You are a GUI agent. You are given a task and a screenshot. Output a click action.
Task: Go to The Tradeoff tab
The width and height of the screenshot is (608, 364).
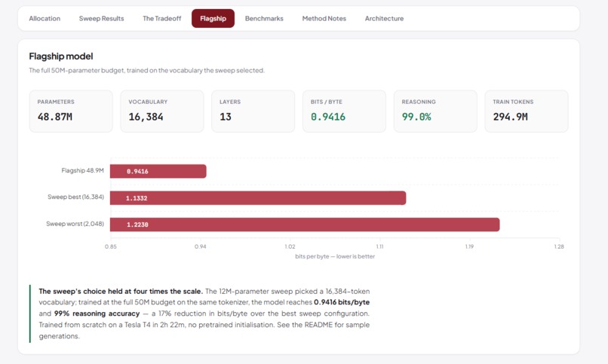(x=161, y=19)
